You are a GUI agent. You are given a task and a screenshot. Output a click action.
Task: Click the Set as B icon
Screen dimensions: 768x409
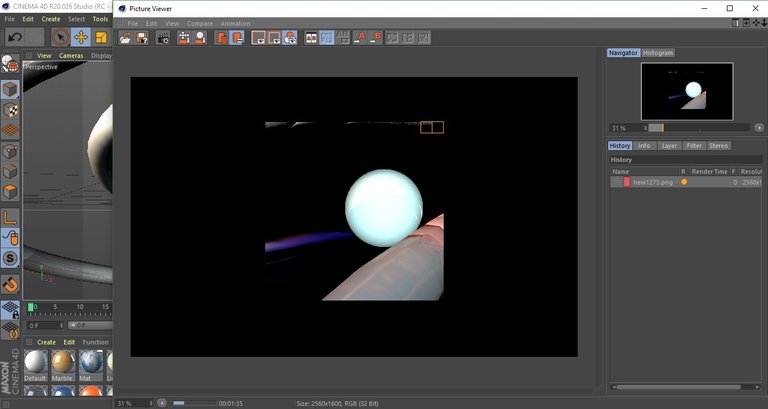pyautogui.click(x=376, y=38)
